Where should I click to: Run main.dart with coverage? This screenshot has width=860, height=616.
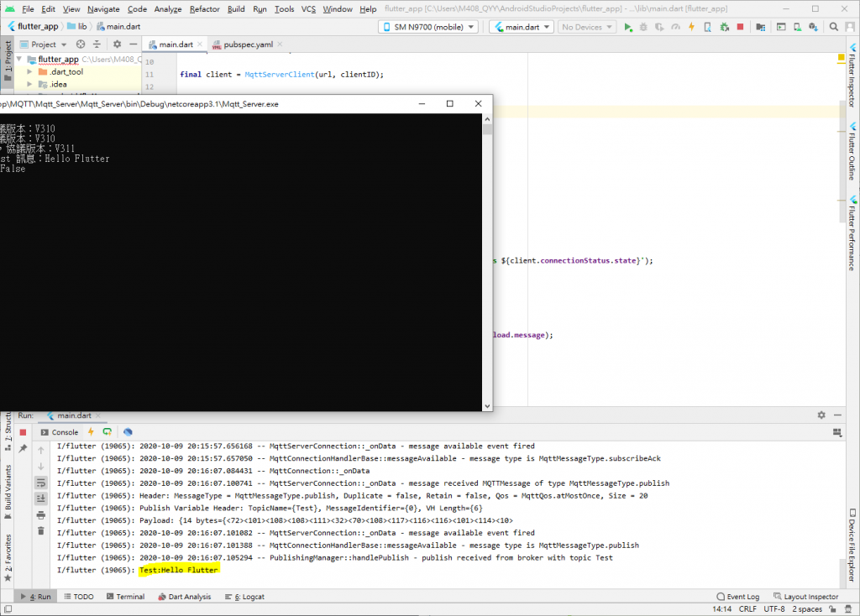659,27
